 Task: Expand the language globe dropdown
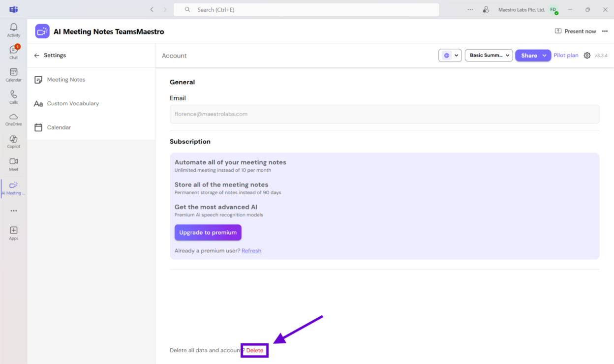tap(450, 56)
